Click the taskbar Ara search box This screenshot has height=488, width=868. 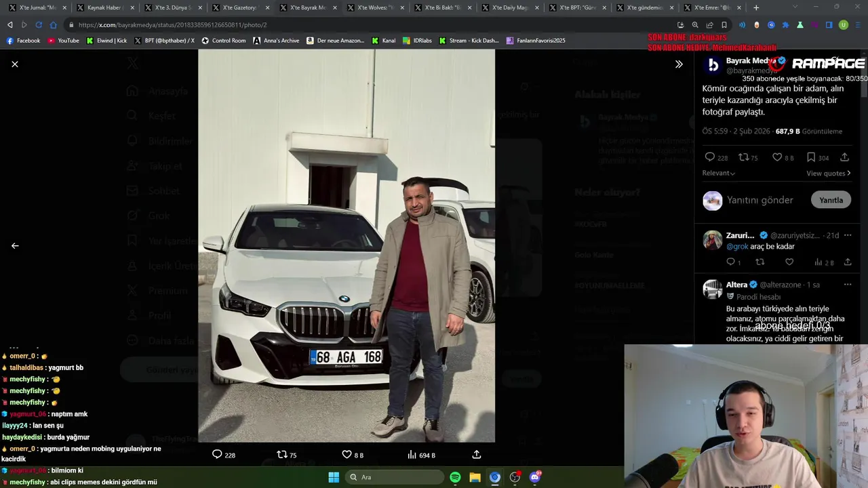(395, 477)
